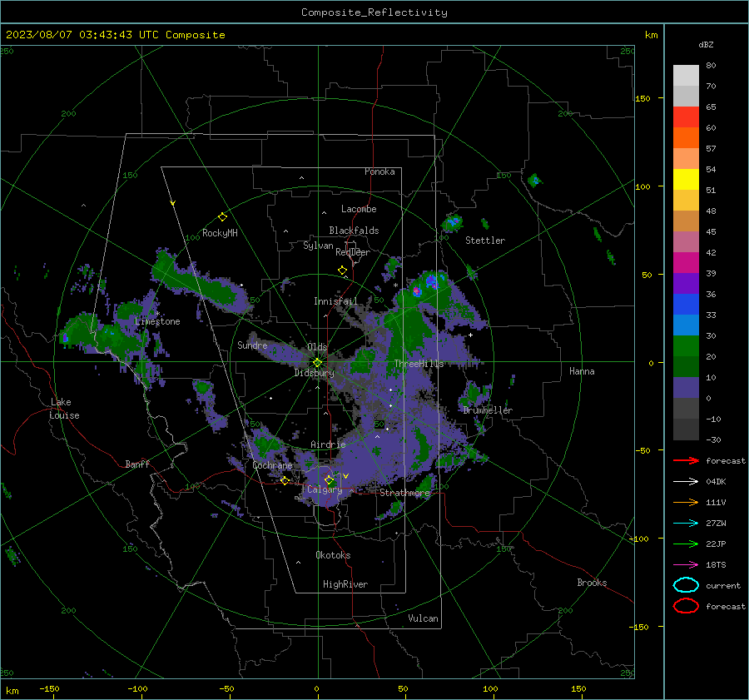Click the red forecast ellipse legend symbol
The width and height of the screenshot is (749, 700).
(x=686, y=606)
